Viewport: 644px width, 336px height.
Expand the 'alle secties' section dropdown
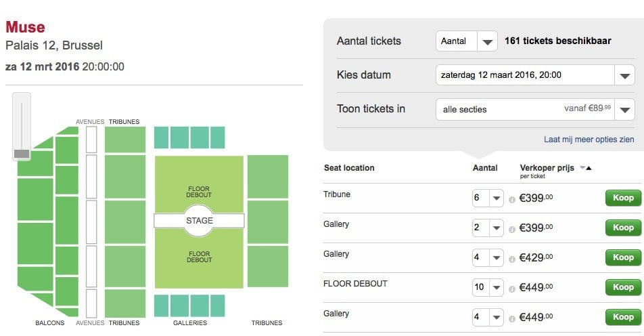(x=535, y=109)
